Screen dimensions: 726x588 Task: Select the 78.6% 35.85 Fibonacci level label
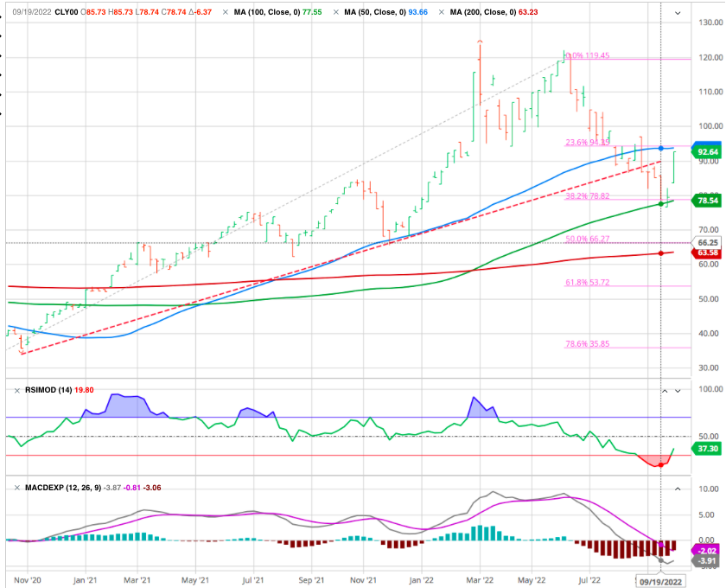588,344
